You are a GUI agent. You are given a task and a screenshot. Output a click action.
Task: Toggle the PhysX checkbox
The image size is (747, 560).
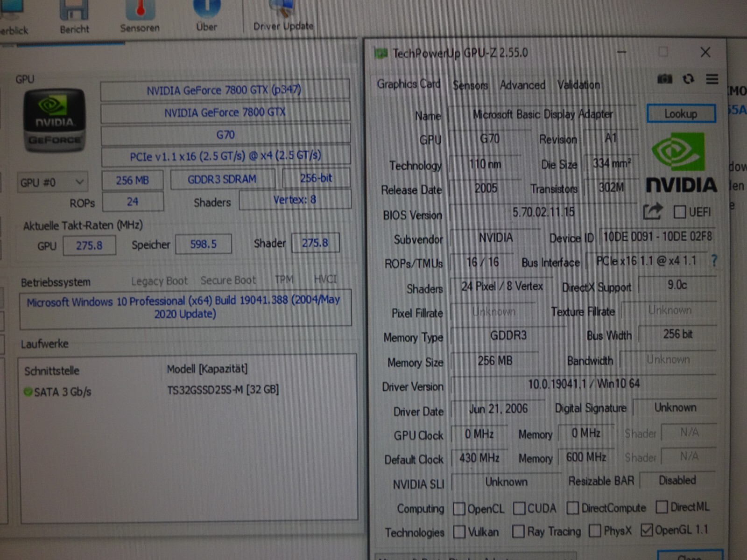click(595, 531)
